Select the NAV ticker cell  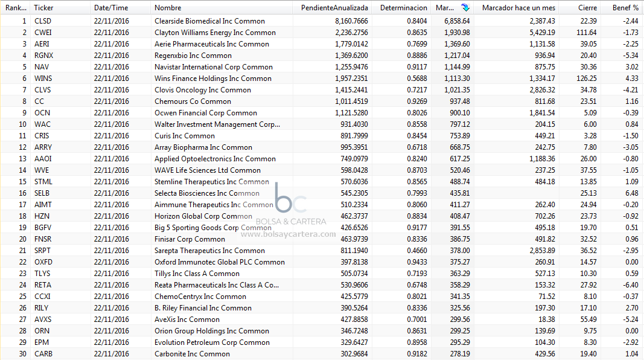coord(42,67)
